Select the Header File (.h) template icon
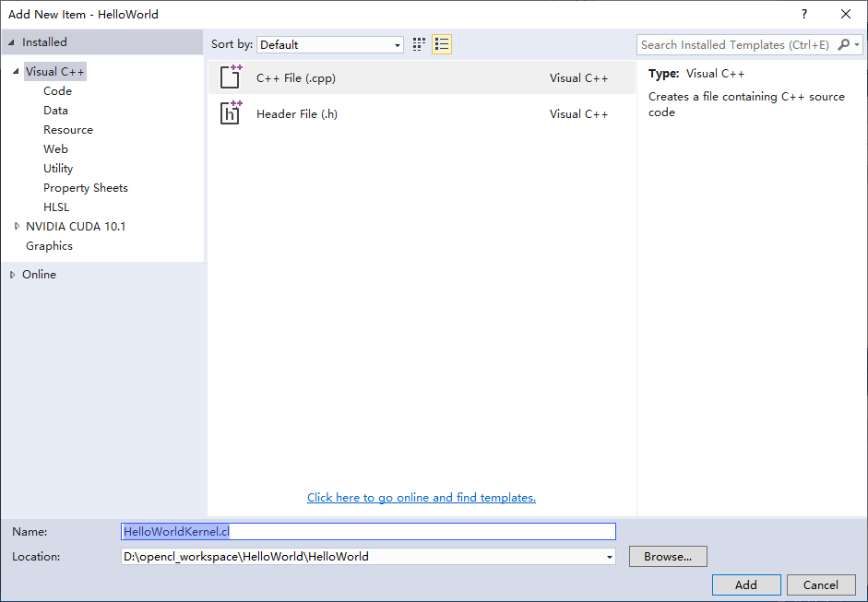 coord(231,113)
